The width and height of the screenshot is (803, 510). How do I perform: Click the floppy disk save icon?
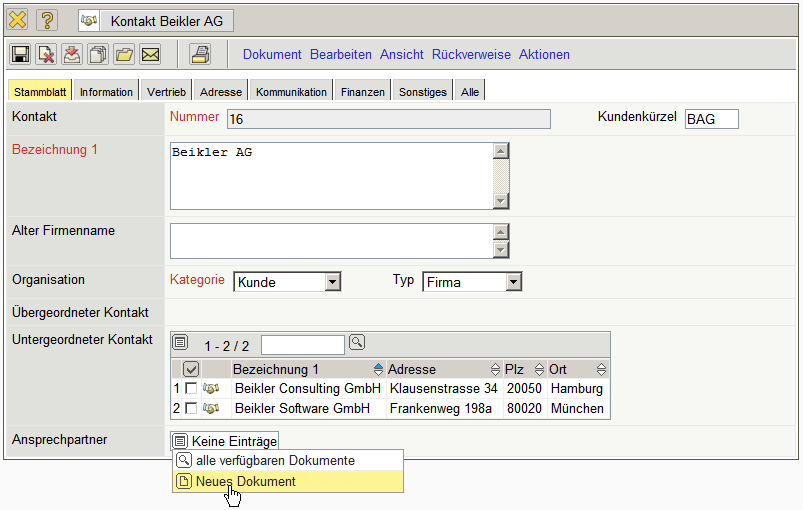pos(20,54)
